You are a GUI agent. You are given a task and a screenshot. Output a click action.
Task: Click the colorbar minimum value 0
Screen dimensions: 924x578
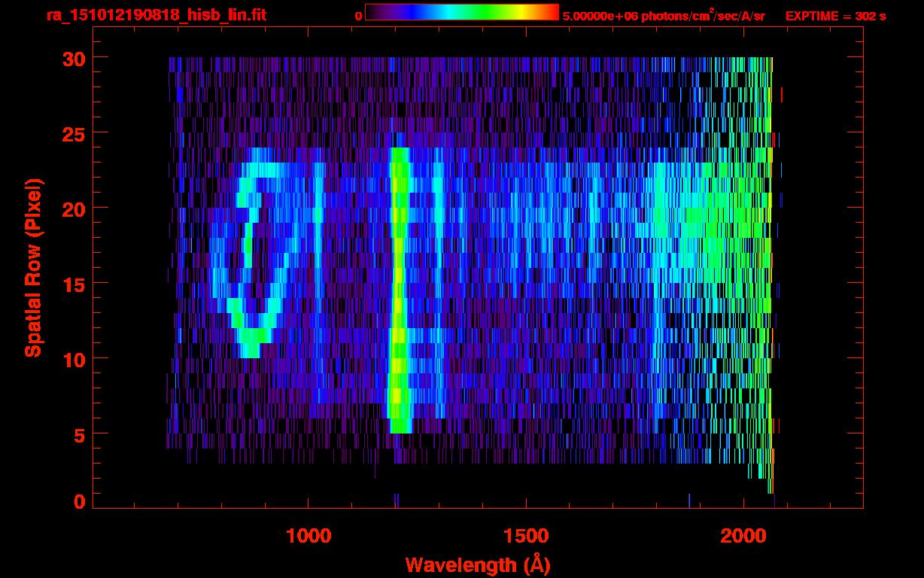[357, 16]
